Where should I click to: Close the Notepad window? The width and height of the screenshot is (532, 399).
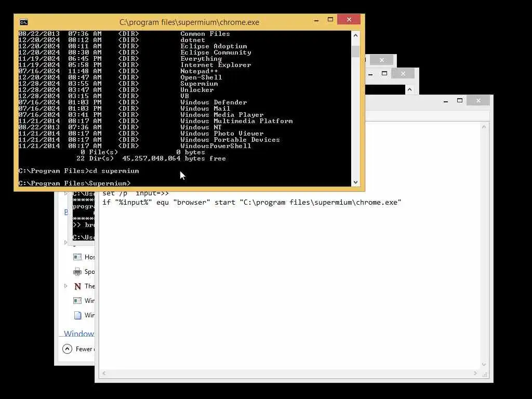point(478,100)
